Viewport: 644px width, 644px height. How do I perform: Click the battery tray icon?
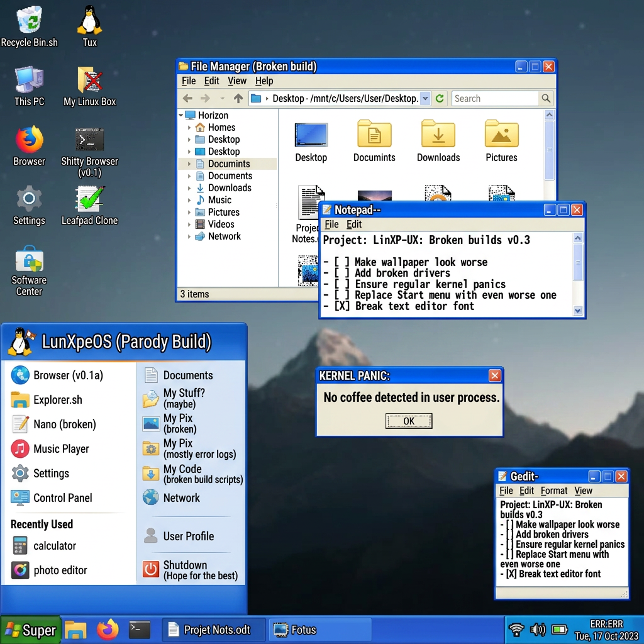[x=559, y=629]
